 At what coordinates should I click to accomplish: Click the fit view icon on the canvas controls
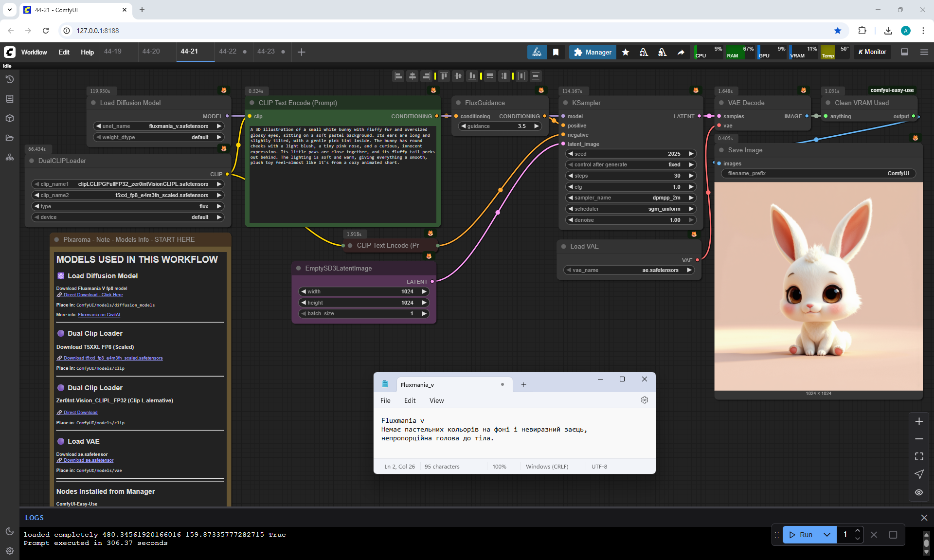coord(919,456)
